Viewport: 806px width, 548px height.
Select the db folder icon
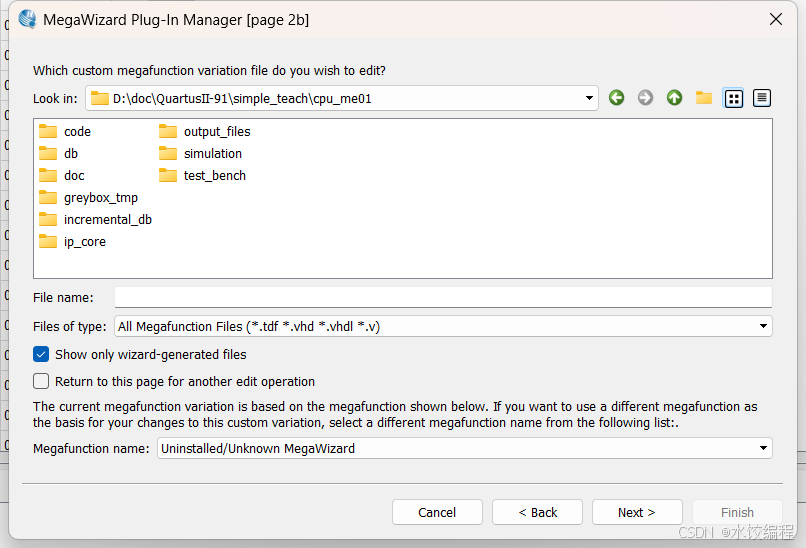48,153
